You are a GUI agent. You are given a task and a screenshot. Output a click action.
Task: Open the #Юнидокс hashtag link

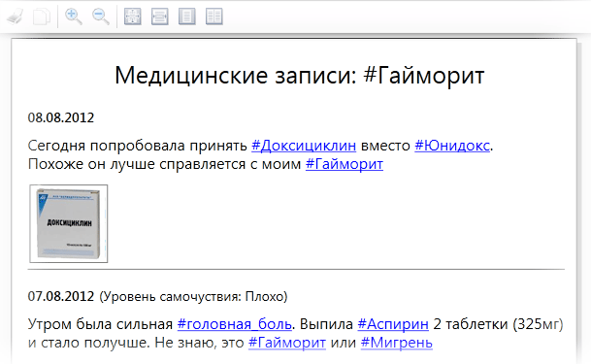click(452, 146)
